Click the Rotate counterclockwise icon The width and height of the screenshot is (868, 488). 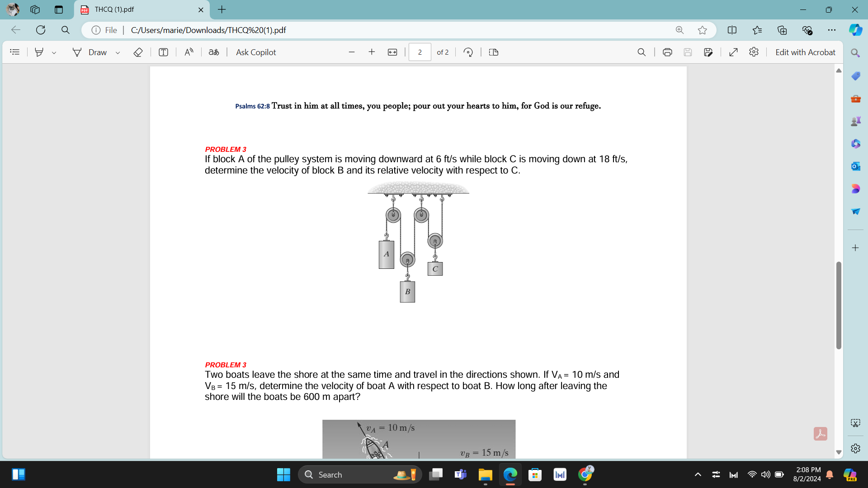coord(468,52)
